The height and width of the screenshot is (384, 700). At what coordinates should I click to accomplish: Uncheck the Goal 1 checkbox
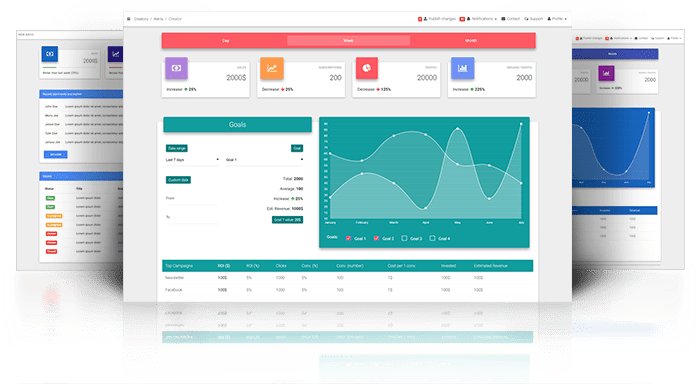point(348,238)
